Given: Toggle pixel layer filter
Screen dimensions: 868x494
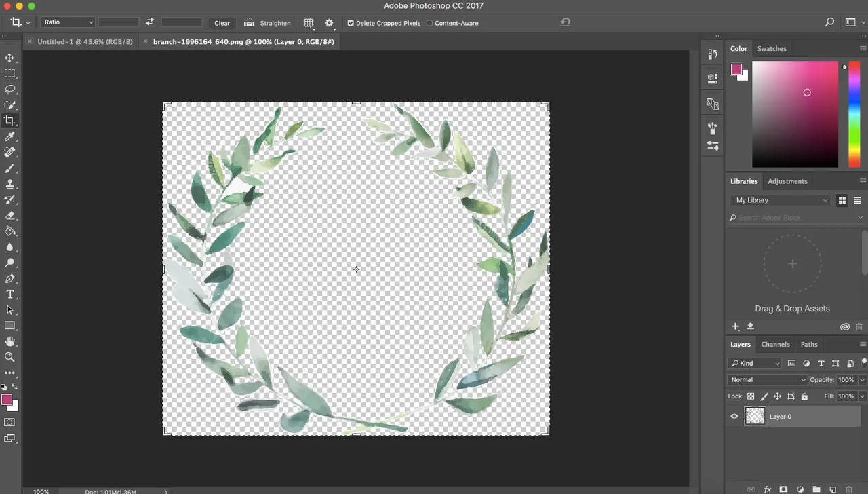Looking at the screenshot, I should click(x=791, y=364).
